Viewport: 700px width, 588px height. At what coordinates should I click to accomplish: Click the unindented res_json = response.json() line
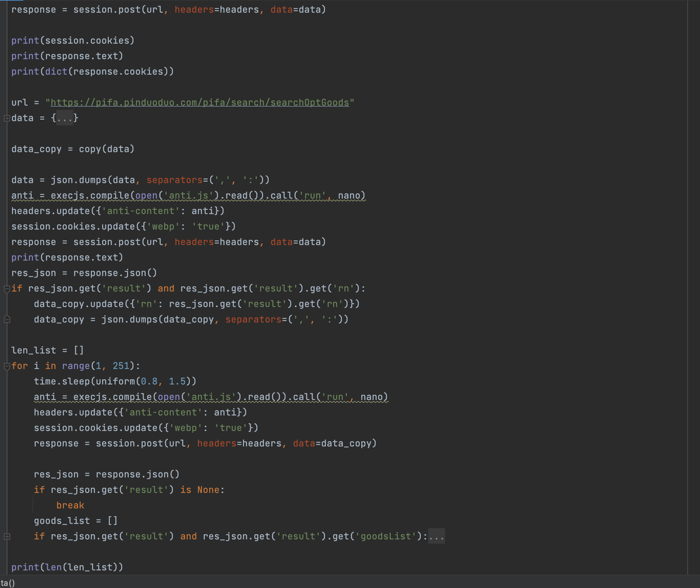(84, 273)
